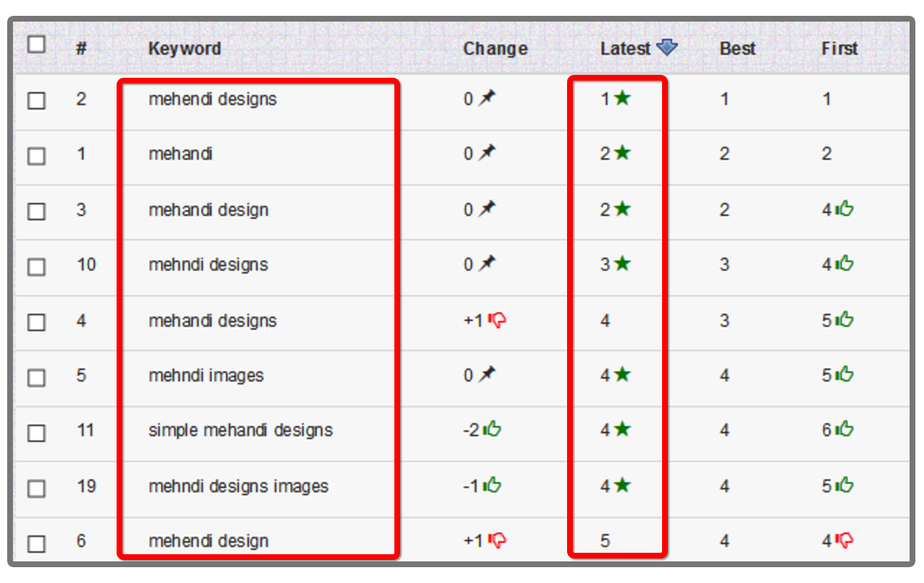Click the pin icon in the mehndi designs row
The image size is (924, 583).
488,263
